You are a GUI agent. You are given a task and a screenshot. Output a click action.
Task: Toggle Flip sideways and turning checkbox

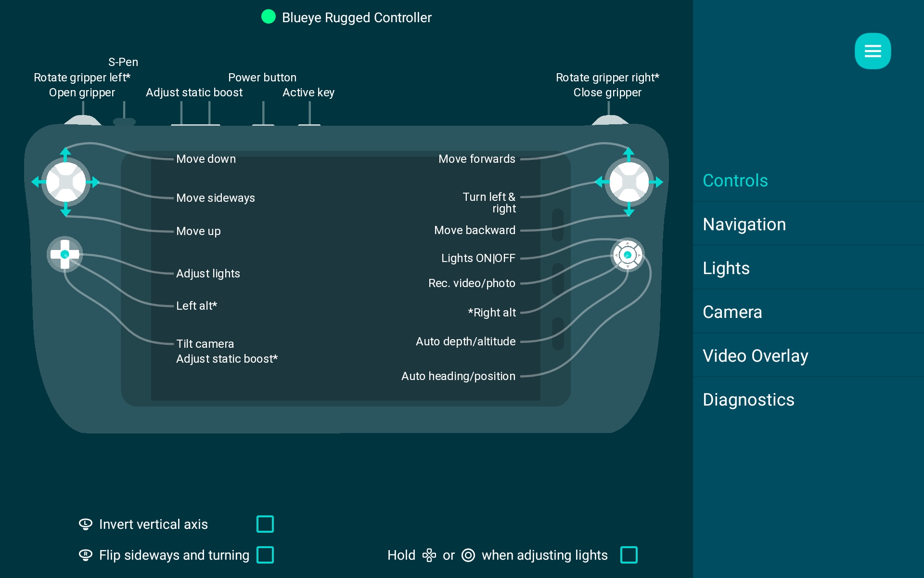(265, 555)
